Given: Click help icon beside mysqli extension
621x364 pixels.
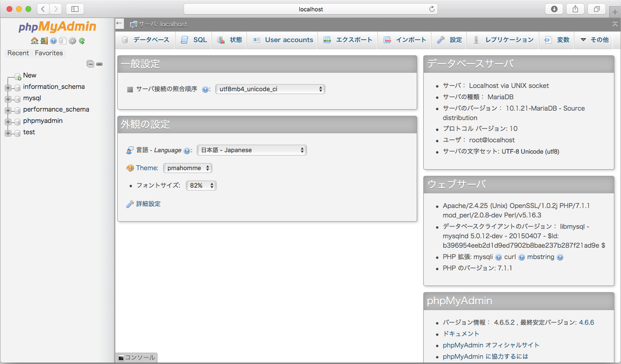Looking at the screenshot, I should tap(498, 258).
